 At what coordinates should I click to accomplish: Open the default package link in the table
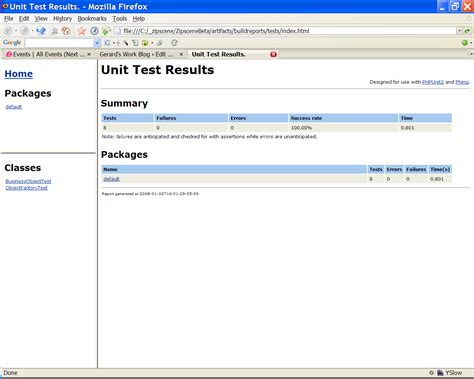111,179
